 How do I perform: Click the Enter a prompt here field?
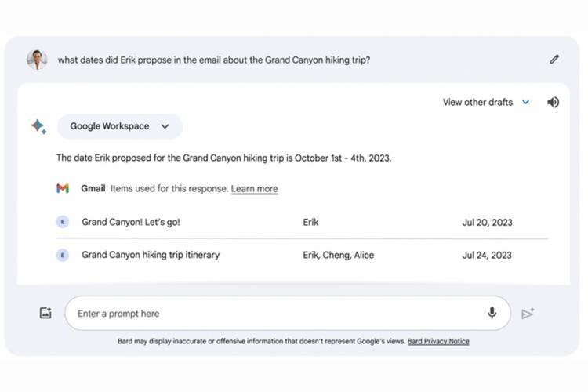(x=287, y=314)
